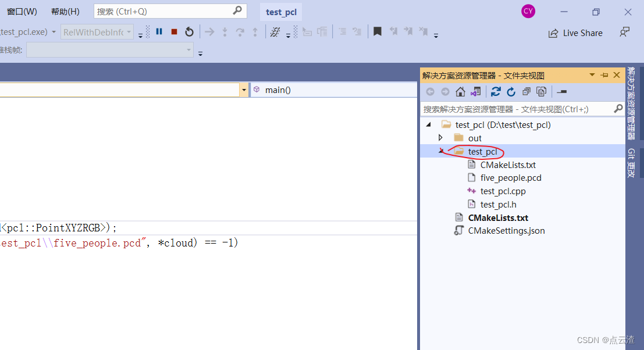Pause the debugging session with Break All
This screenshot has width=644, height=350.
tap(159, 31)
